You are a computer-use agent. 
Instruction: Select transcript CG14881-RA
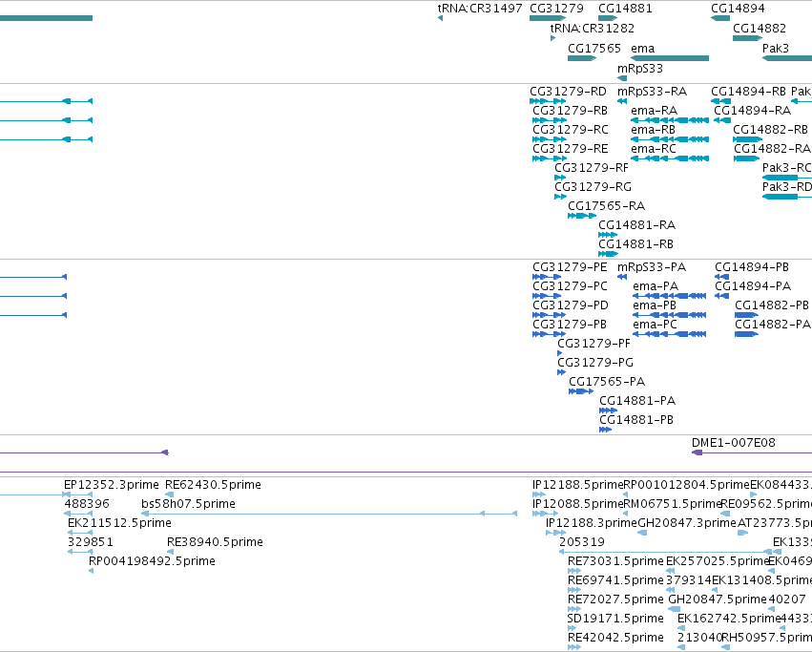pos(636,226)
